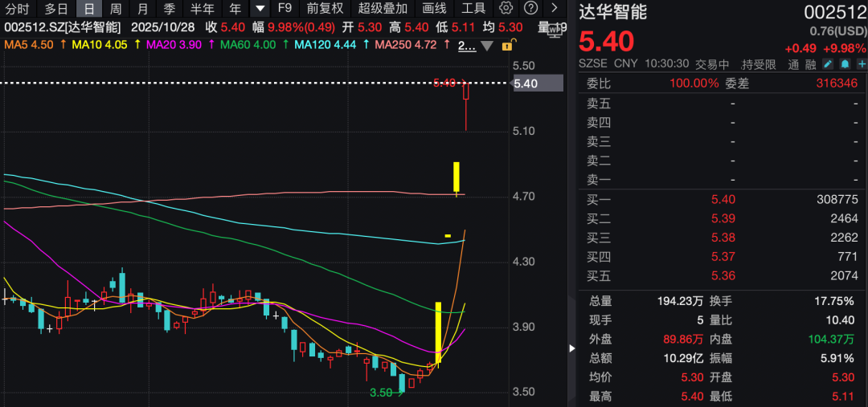Click the 买一 bid price 5.40 row
Screen dimensions: 868x407
[722, 200]
